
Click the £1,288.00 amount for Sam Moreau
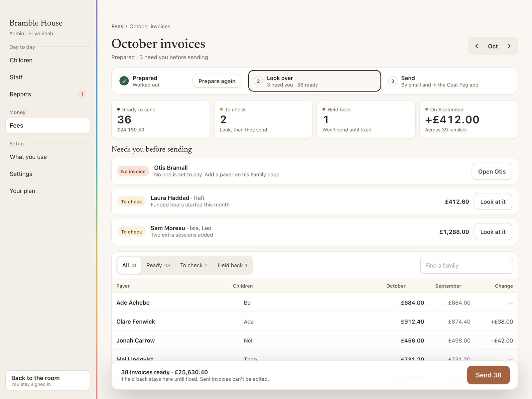pyautogui.click(x=454, y=232)
